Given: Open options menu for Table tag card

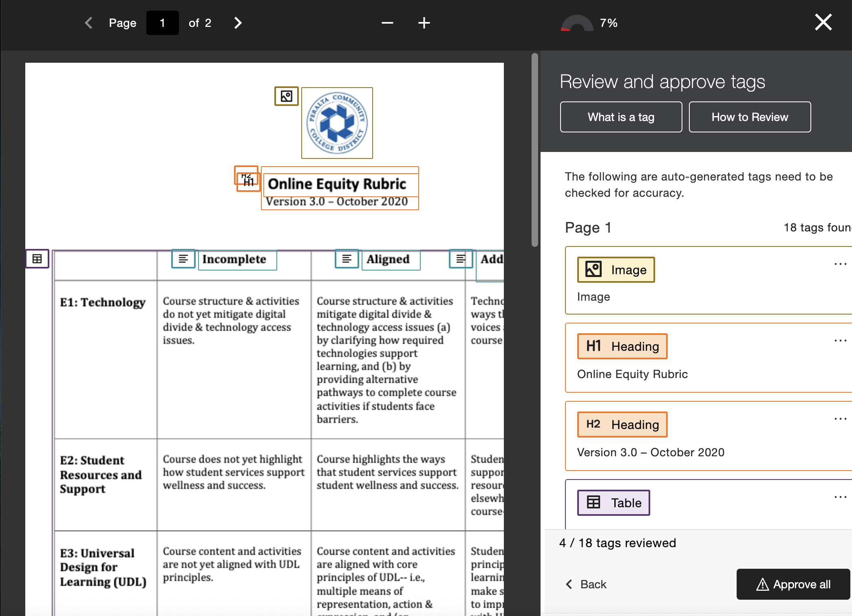Looking at the screenshot, I should coord(840,497).
